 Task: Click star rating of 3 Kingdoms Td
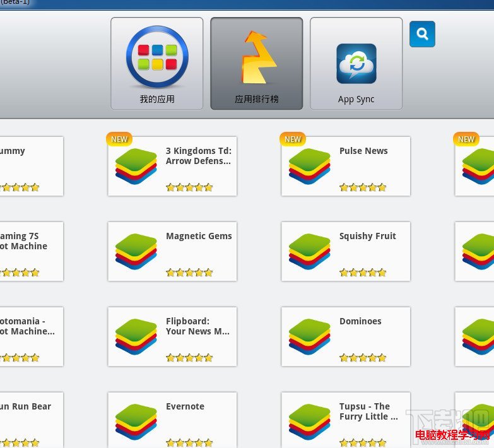click(189, 187)
